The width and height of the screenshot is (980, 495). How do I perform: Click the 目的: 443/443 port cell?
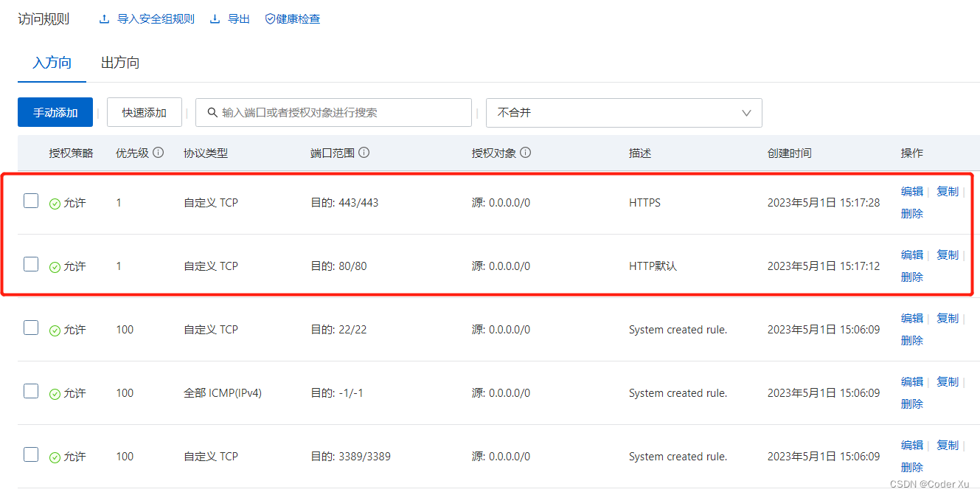click(344, 203)
